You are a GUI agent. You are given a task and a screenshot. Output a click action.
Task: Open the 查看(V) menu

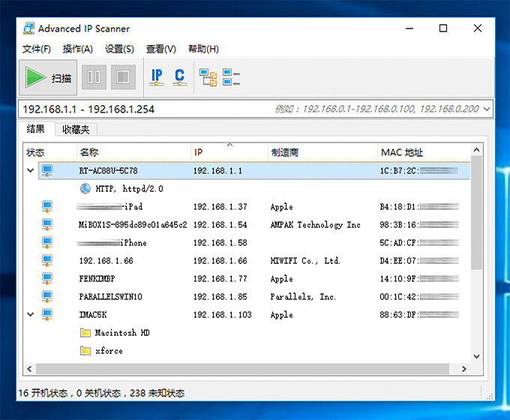[x=161, y=49]
